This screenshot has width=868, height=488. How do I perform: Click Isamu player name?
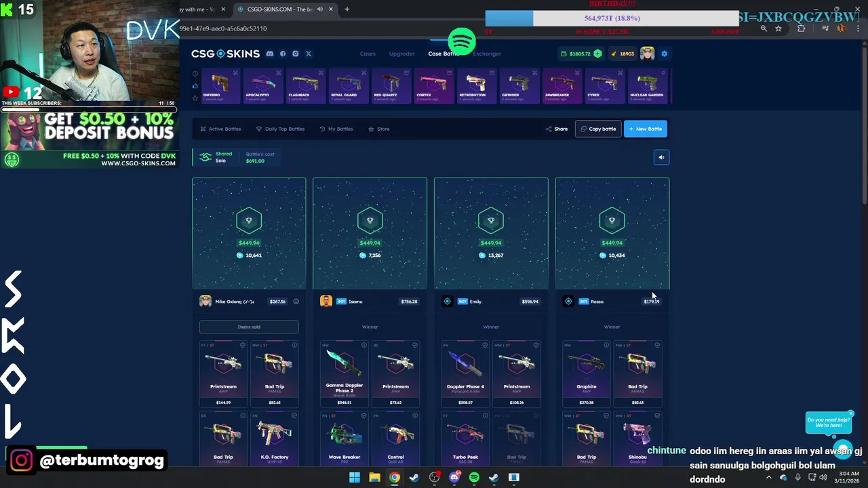356,302
